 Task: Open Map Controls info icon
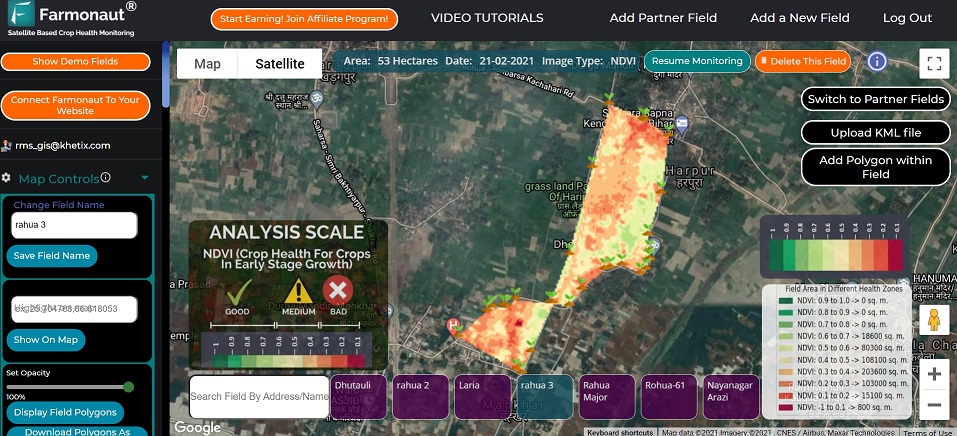pos(106,177)
